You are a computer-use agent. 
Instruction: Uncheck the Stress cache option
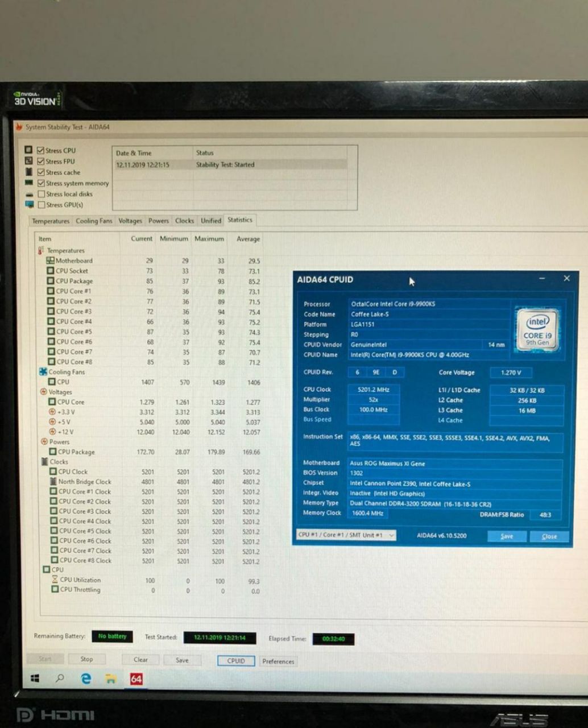click(40, 172)
